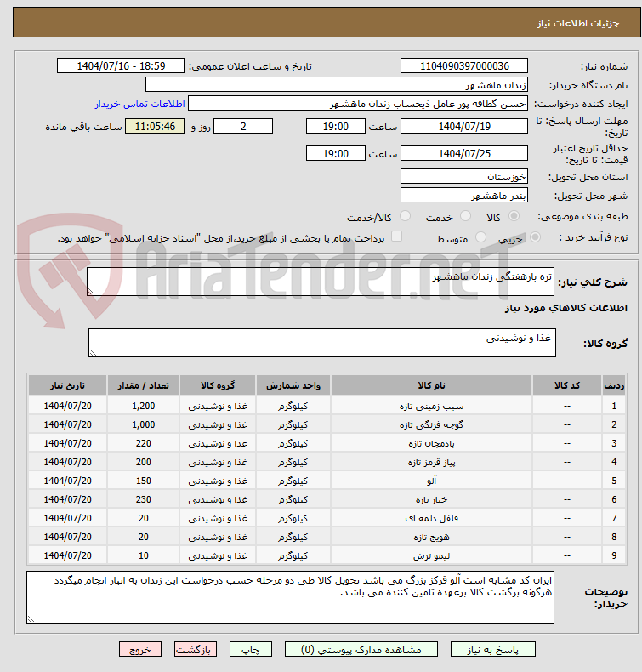Click the 'پاسخ به نیاز' button
The height and width of the screenshot is (672, 642).
[492, 649]
